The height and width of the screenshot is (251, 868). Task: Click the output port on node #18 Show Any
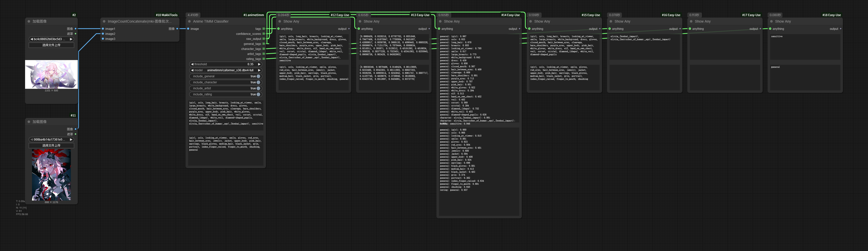click(841, 29)
